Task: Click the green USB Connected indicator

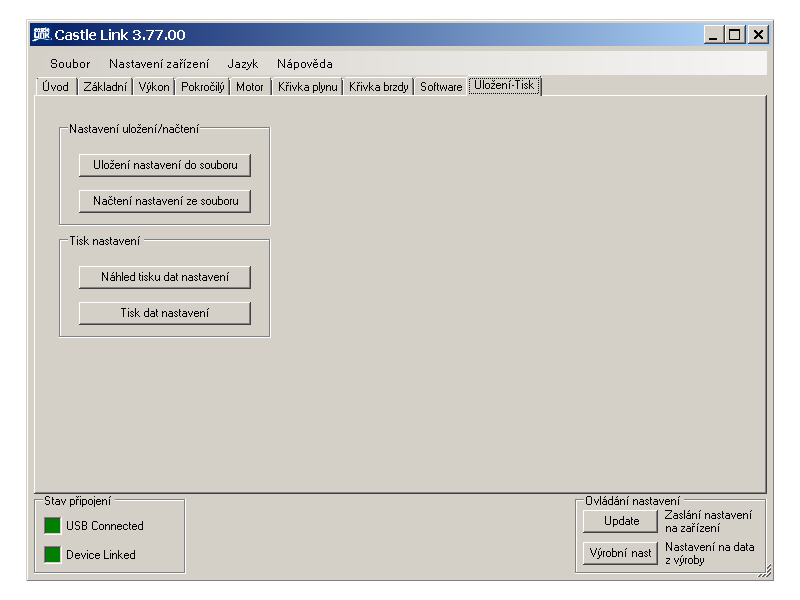Action: coord(52,525)
